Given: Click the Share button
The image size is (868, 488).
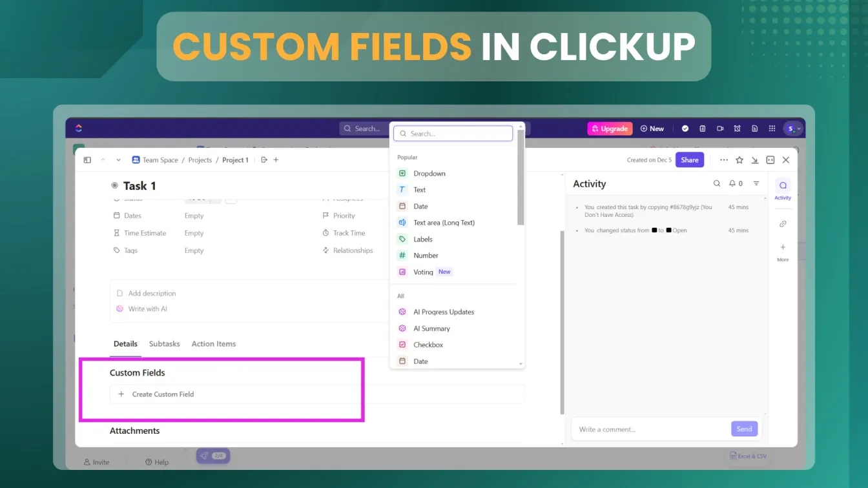Looking at the screenshot, I should (689, 160).
